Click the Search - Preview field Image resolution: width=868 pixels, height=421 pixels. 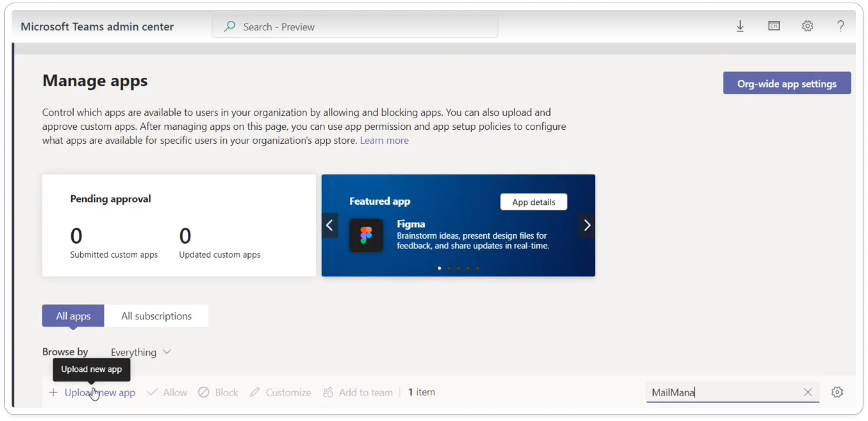tap(355, 27)
